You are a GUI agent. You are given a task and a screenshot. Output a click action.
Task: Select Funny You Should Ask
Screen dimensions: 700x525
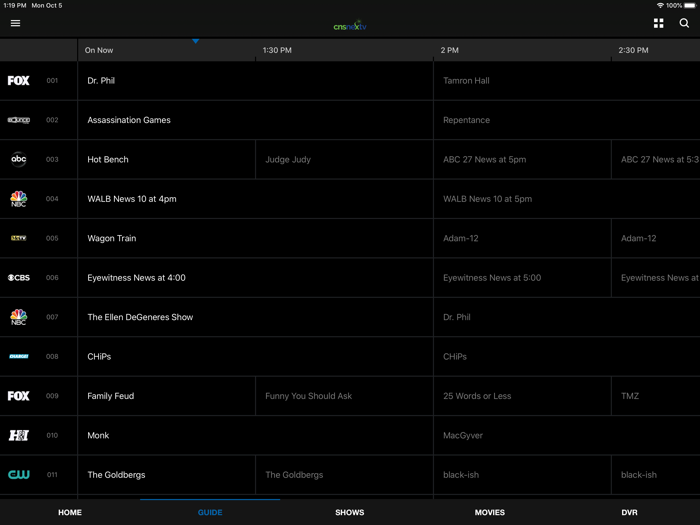(344, 396)
